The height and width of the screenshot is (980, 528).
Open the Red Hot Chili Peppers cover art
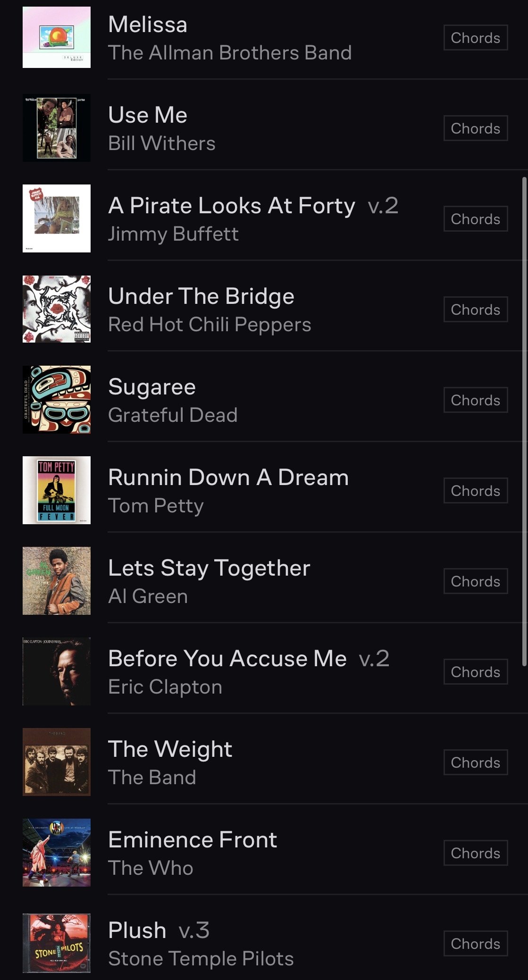coord(57,309)
